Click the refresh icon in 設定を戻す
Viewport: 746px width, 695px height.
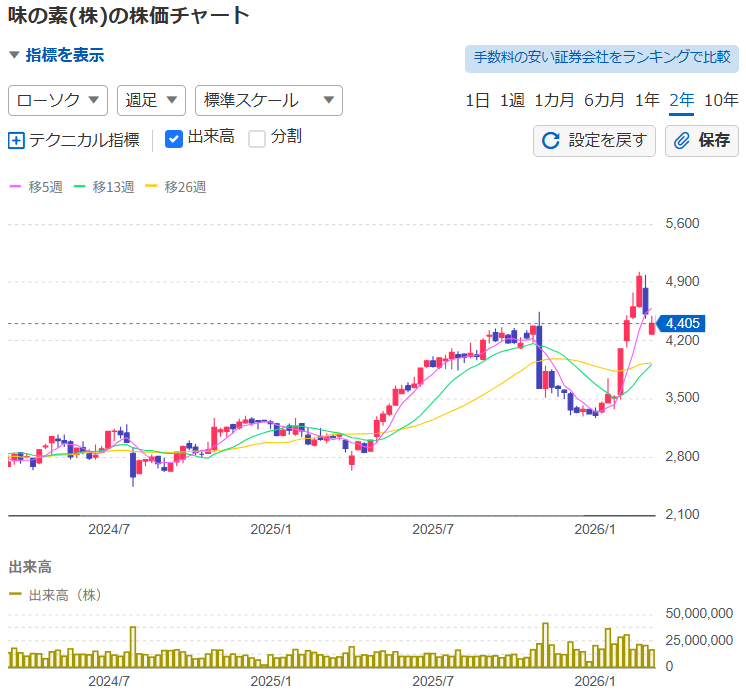click(550, 140)
